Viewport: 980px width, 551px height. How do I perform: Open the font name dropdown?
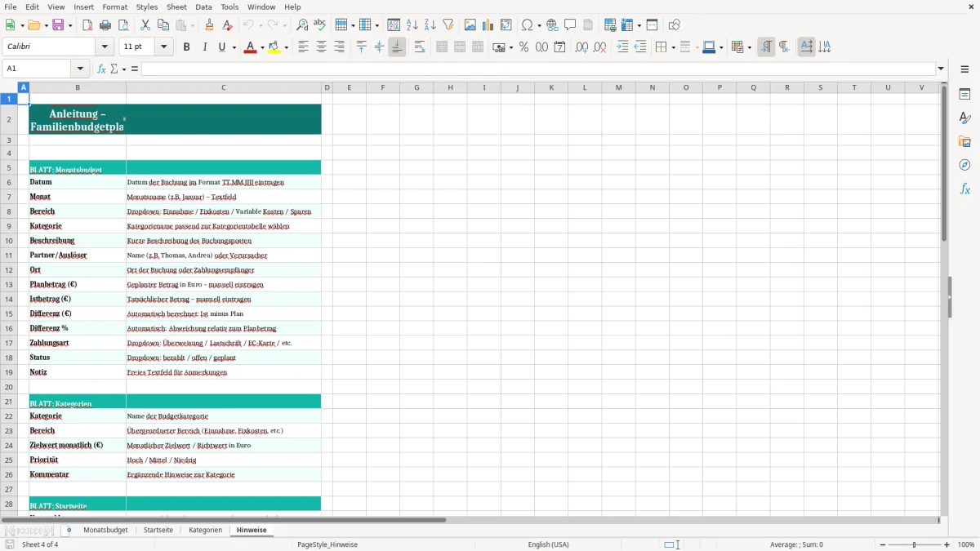coord(104,47)
